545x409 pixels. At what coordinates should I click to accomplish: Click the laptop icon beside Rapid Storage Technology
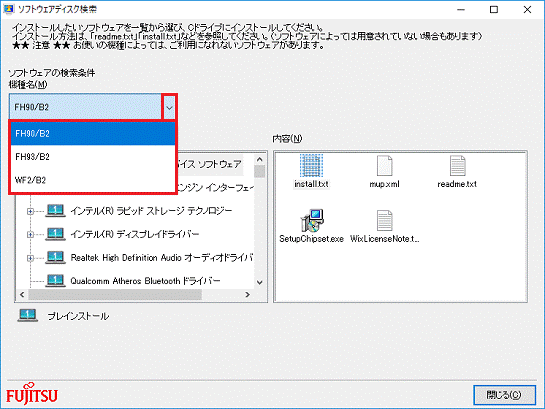(55, 211)
